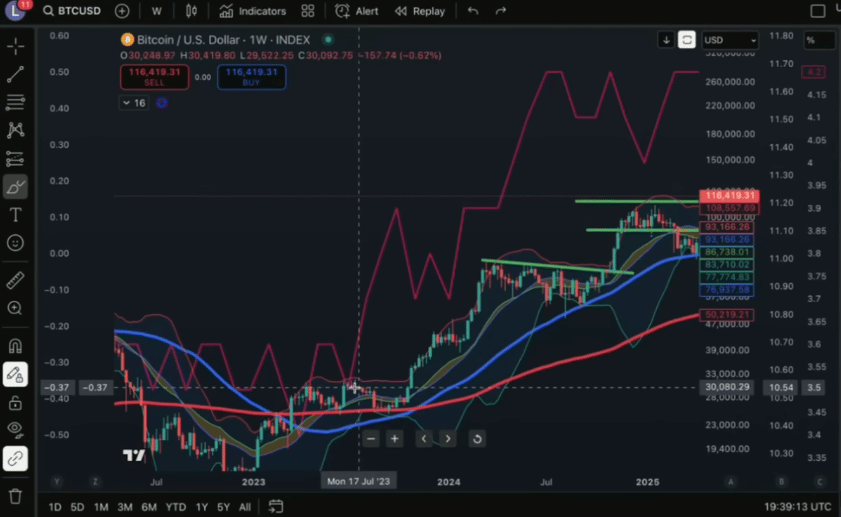This screenshot has width=841, height=517.
Task: Add a symbol with the plus icon
Action: point(122,11)
